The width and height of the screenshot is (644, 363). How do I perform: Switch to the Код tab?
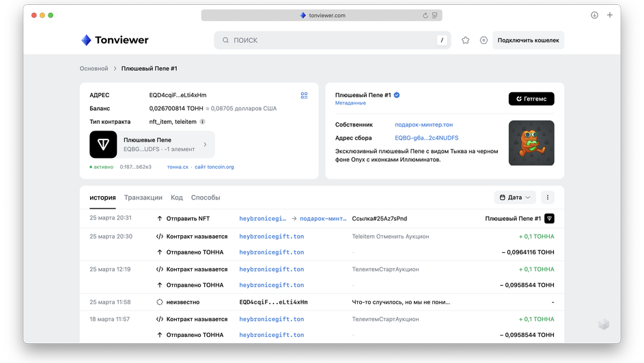[x=177, y=198]
